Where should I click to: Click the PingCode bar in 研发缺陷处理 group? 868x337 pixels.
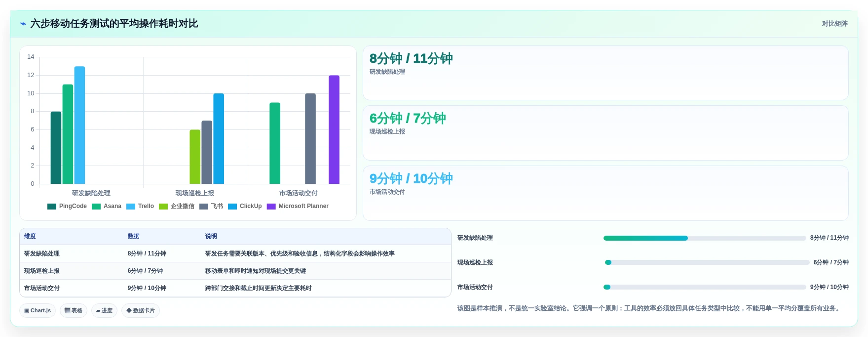pos(56,148)
